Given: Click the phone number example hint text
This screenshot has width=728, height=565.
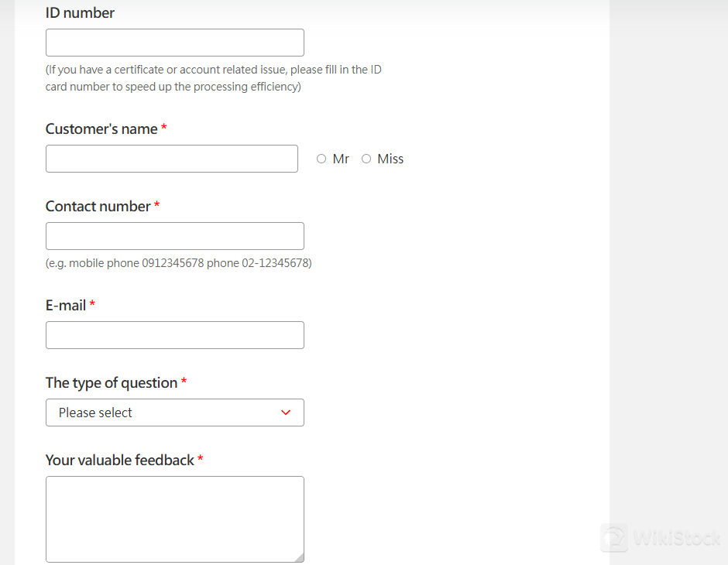Looking at the screenshot, I should pos(178,263).
